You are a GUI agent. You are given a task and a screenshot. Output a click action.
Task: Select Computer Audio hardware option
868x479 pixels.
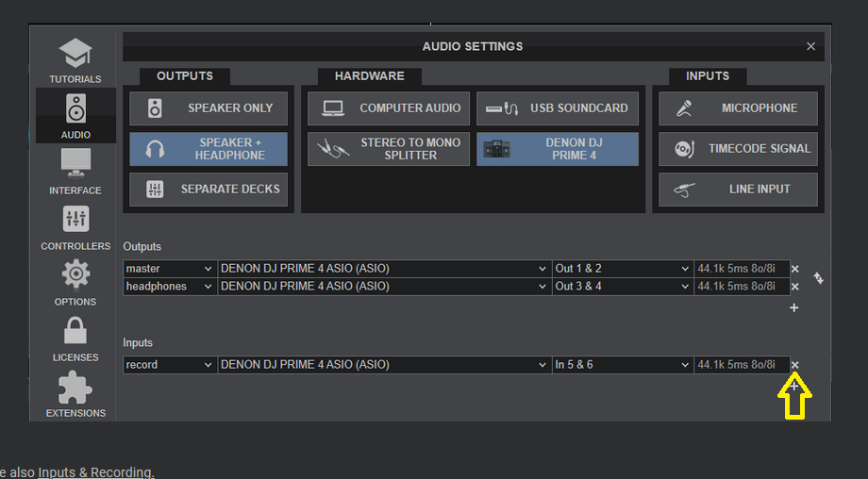coord(389,108)
